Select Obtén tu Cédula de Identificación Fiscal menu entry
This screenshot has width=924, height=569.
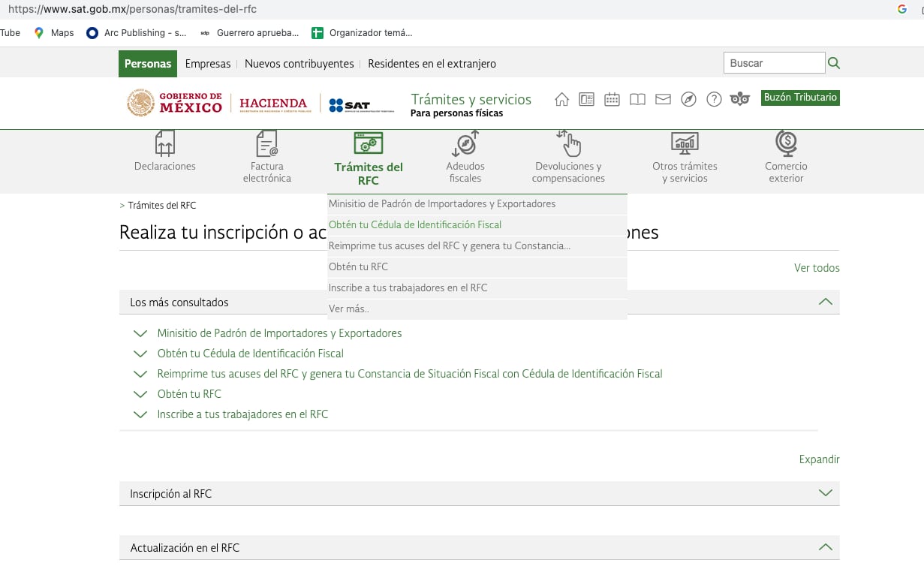(415, 224)
